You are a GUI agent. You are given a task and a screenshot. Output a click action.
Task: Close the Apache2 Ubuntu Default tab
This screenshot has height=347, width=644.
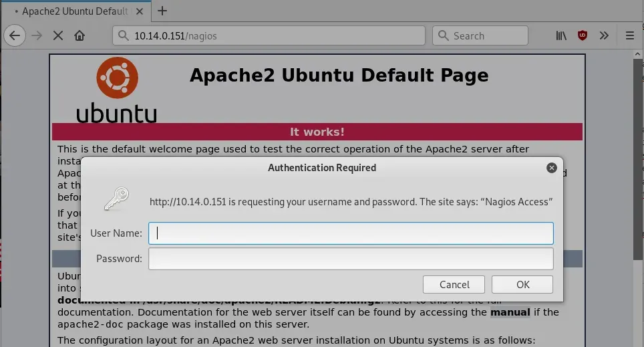point(140,11)
